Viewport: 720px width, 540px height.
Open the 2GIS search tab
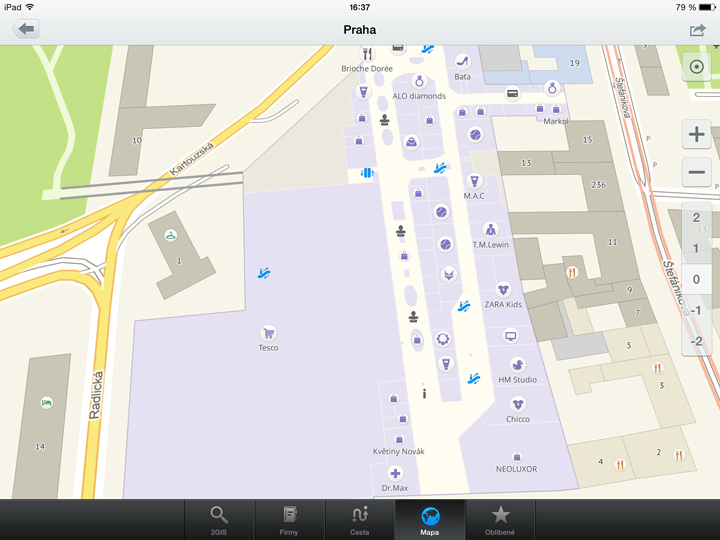point(219,520)
